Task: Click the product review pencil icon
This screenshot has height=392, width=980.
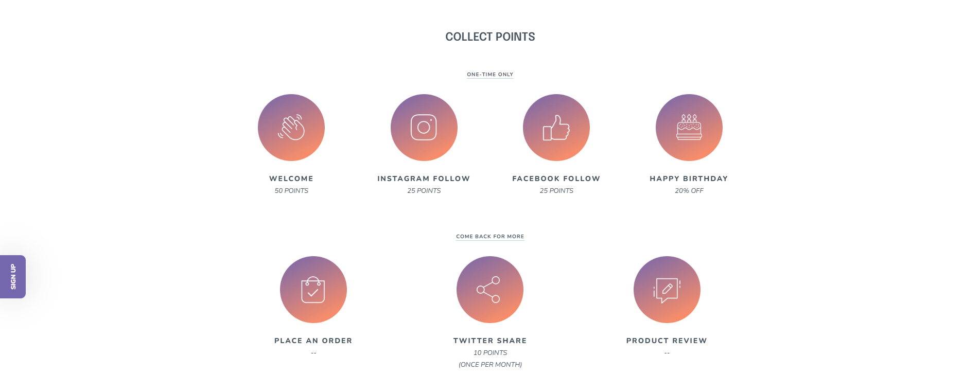Action: coord(667,290)
